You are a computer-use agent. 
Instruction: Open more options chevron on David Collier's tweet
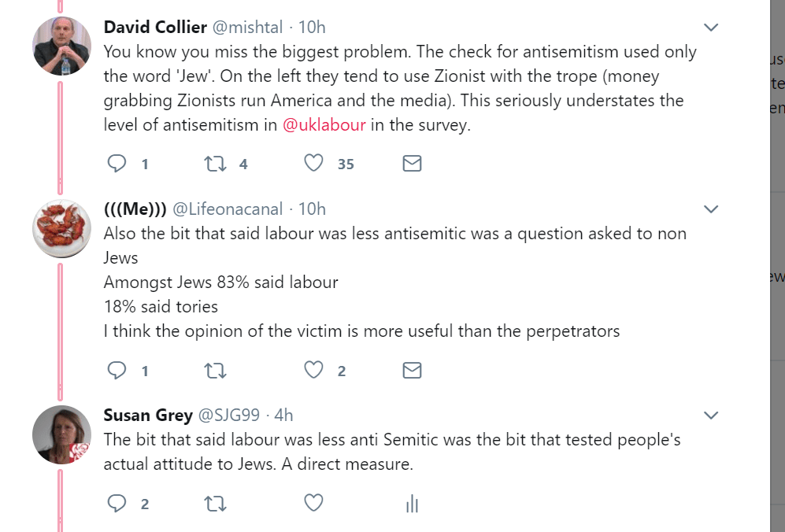(x=711, y=28)
